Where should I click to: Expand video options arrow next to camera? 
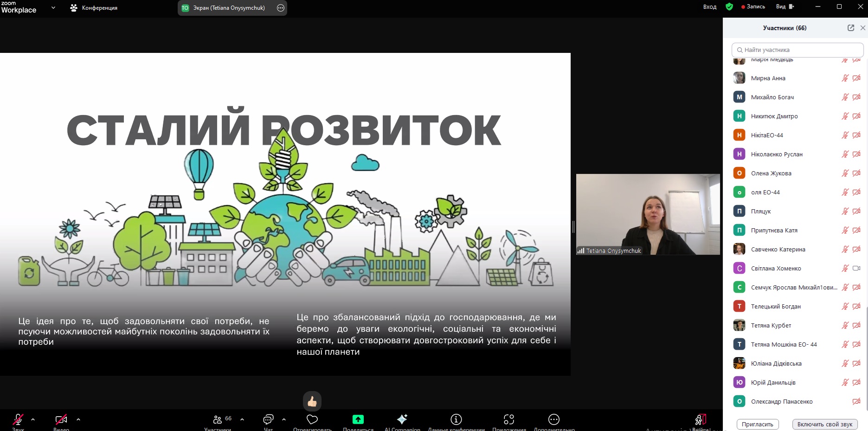coord(78,419)
